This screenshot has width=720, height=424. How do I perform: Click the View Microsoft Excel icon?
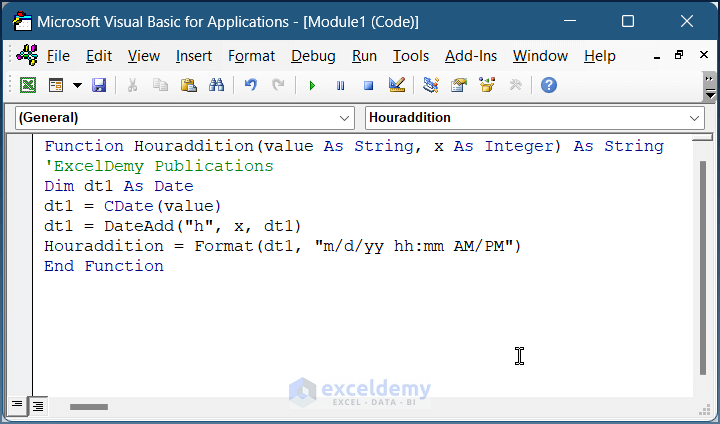[x=28, y=86]
